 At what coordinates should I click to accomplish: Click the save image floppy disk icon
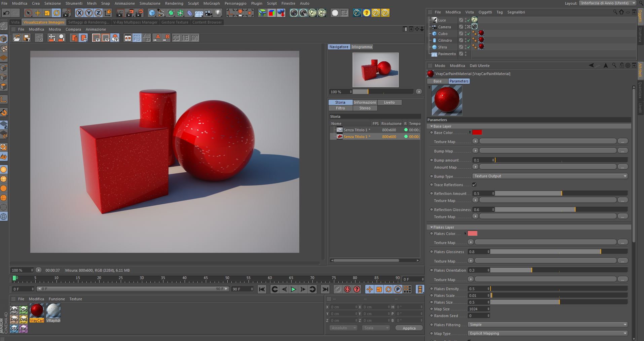tap(26, 38)
